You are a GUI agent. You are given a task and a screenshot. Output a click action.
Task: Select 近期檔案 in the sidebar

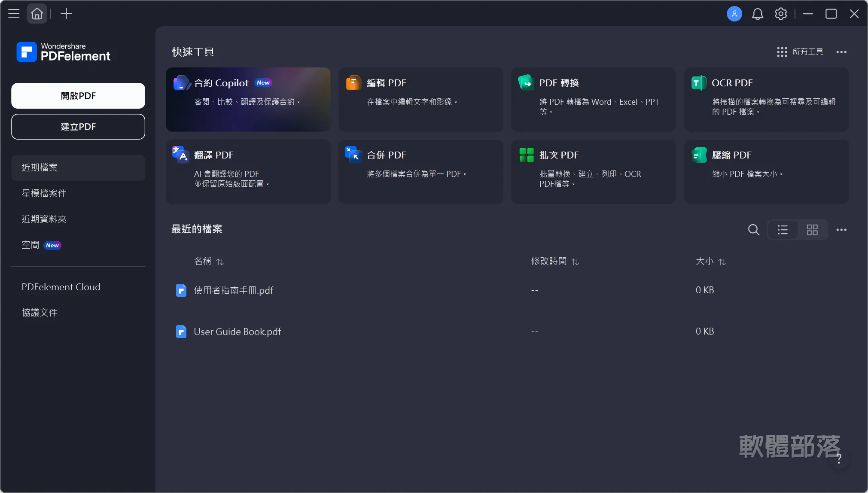(x=78, y=167)
